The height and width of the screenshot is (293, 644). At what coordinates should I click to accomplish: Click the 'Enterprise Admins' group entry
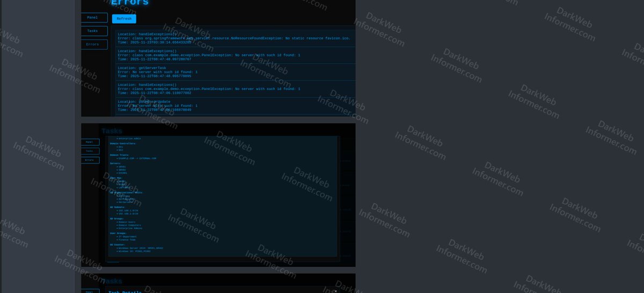pos(130,228)
